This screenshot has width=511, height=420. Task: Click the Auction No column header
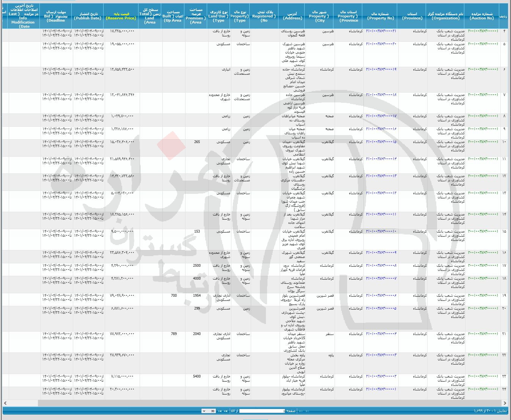(482, 16)
